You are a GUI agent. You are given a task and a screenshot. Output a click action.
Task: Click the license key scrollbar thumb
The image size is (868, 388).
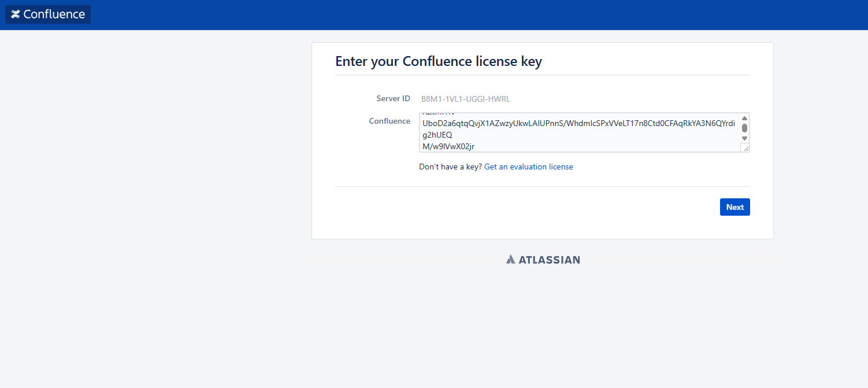pyautogui.click(x=745, y=128)
